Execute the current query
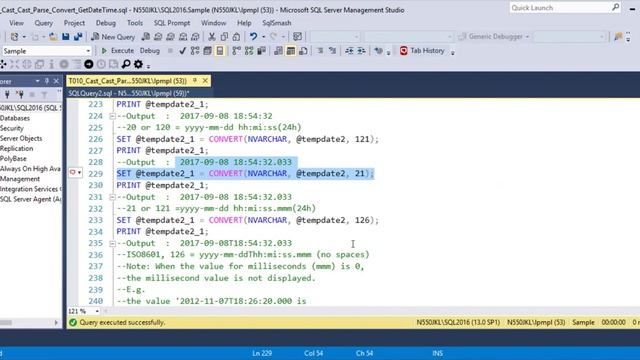 (x=118, y=51)
